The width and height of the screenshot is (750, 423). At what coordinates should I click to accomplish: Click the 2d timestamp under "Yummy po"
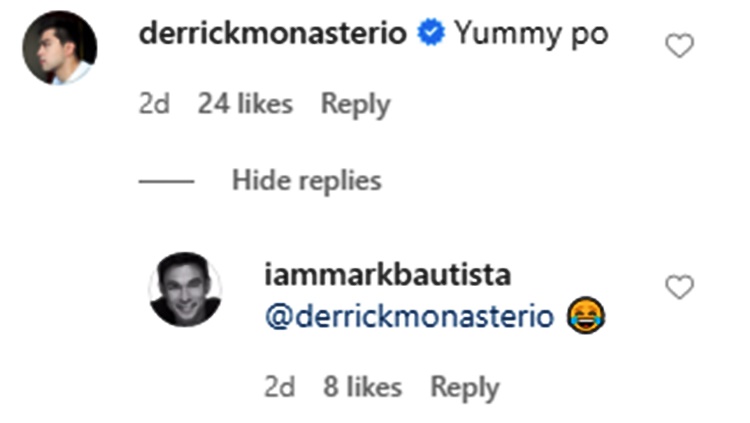tap(155, 104)
